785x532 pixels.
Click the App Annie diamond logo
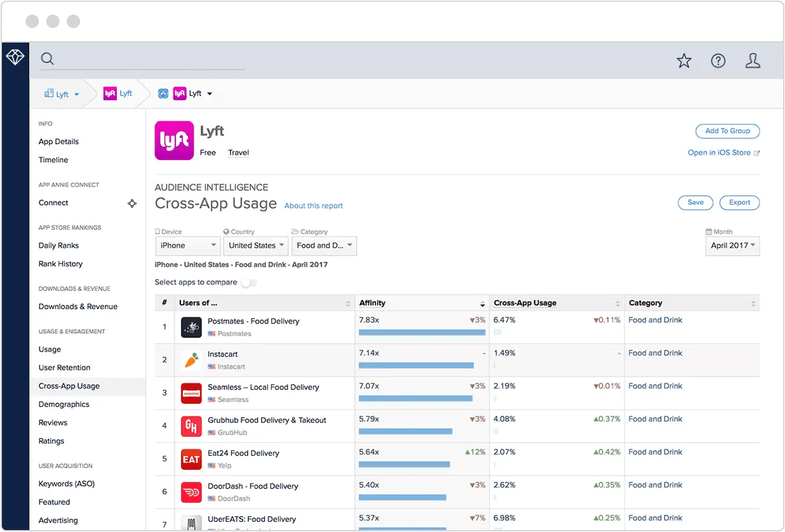(15, 57)
